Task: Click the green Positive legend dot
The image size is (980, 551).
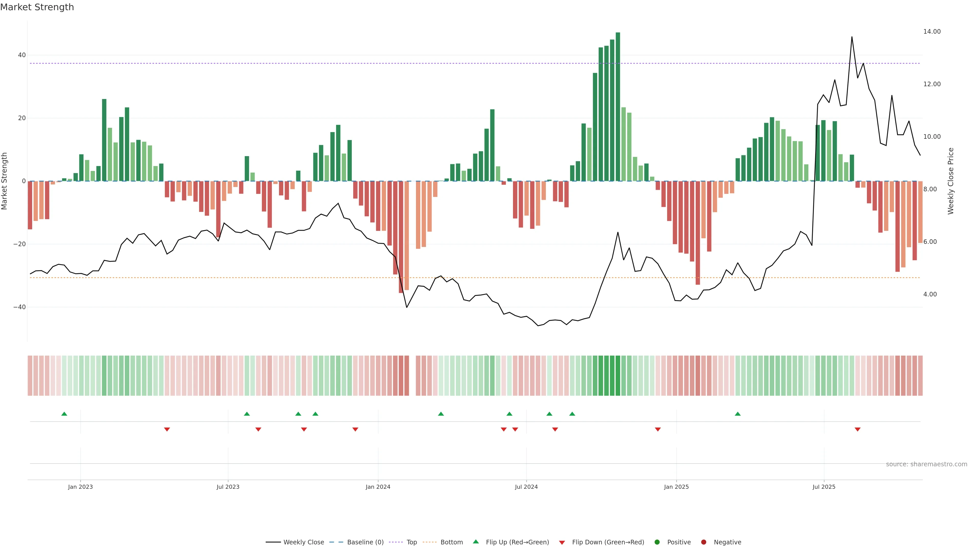Action: click(657, 542)
